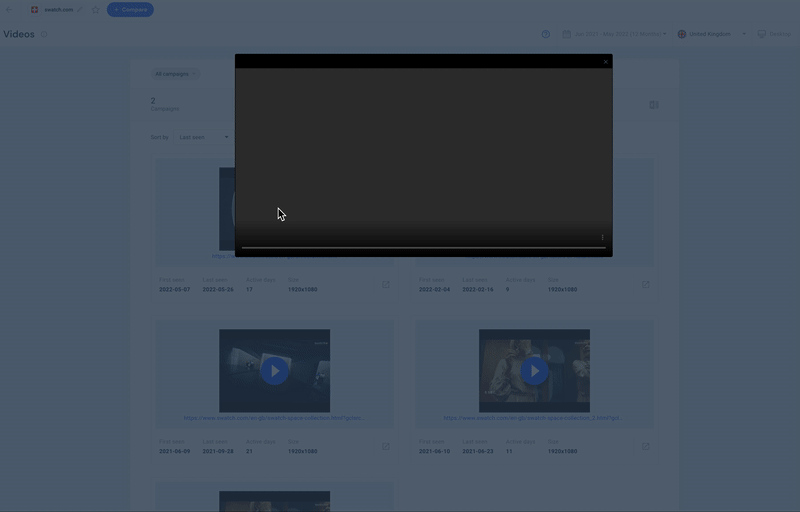
Task: Open external link for 2022-02-04 video
Action: [x=645, y=285]
